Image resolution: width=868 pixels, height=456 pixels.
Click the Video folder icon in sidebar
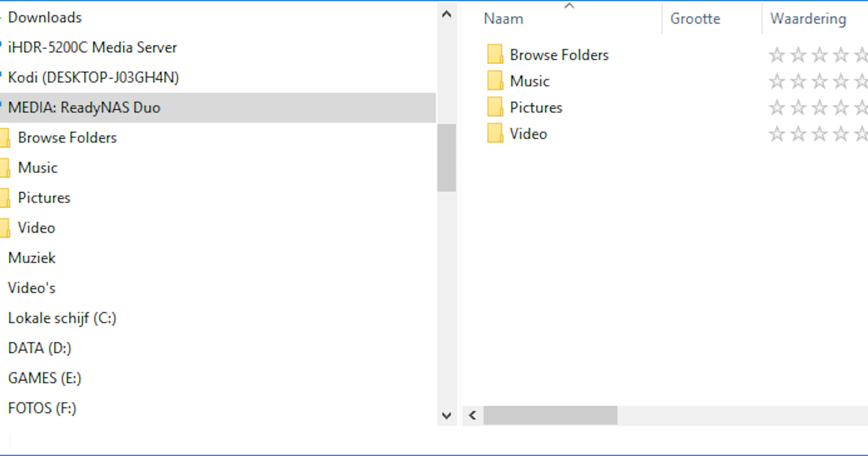[x=4, y=228]
